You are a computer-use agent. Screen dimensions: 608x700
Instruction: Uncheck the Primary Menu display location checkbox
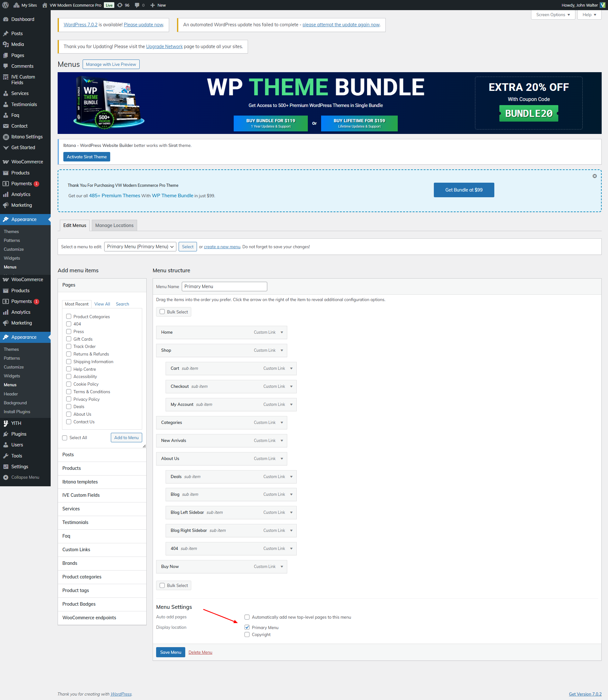point(247,627)
